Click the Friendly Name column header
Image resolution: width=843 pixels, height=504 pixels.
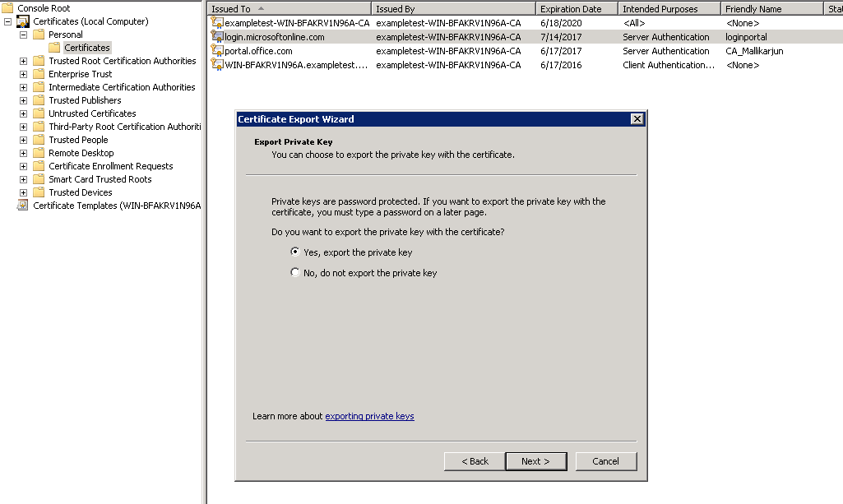(x=771, y=8)
